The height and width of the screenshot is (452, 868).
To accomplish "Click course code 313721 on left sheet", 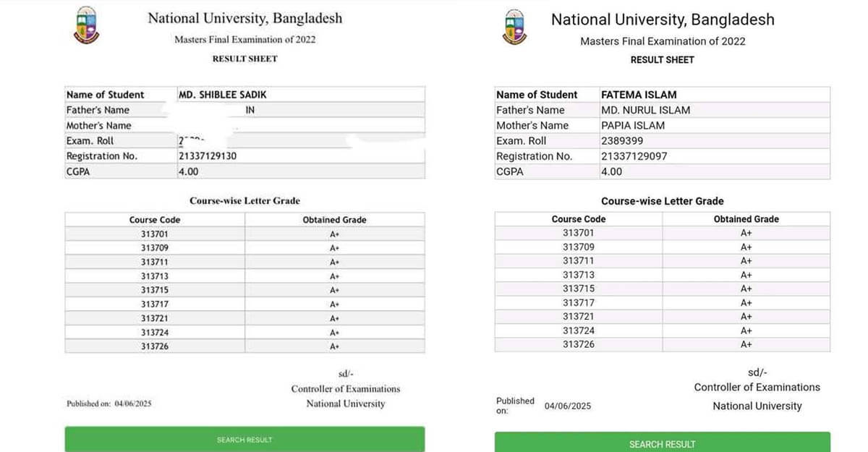I will point(155,318).
